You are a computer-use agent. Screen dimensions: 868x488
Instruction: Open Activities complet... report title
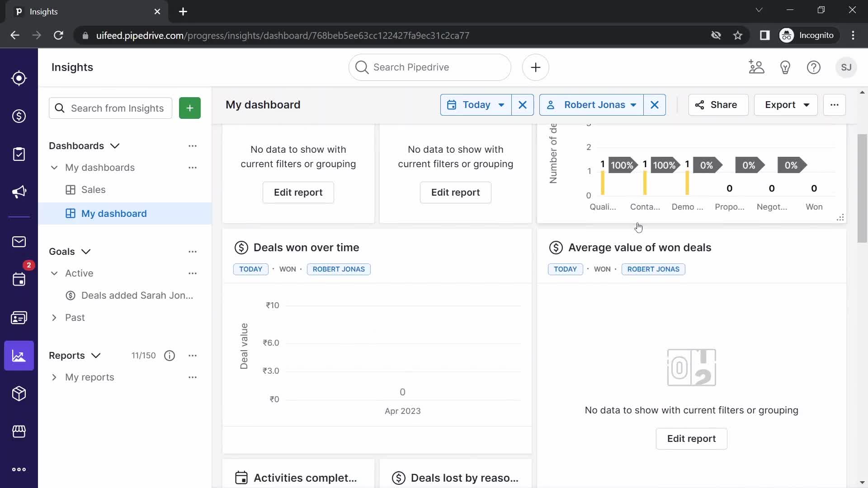tap(305, 478)
